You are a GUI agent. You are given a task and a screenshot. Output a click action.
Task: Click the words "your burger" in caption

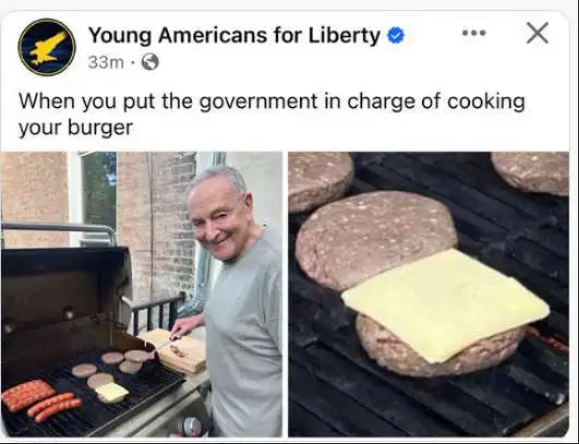[x=76, y=128]
